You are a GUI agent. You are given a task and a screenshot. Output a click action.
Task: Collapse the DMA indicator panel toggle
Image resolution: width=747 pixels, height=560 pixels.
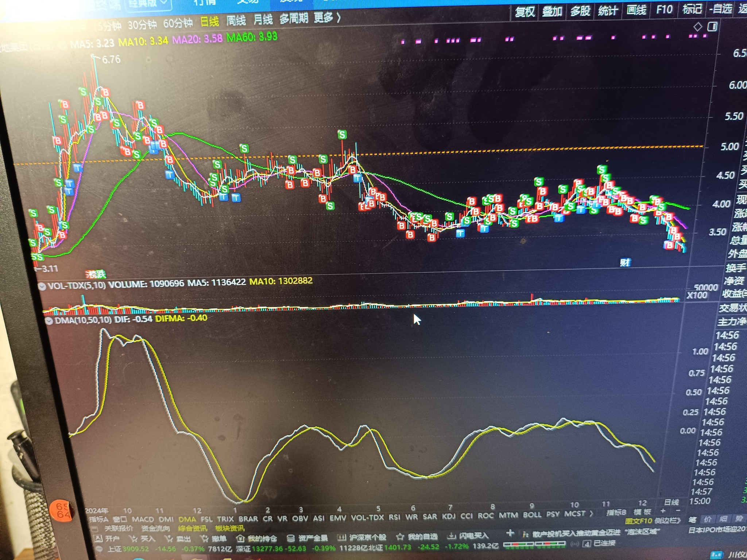tap(49, 321)
